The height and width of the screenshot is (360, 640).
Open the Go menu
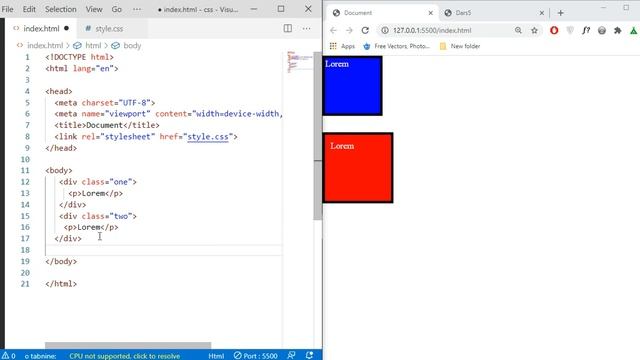(117, 9)
